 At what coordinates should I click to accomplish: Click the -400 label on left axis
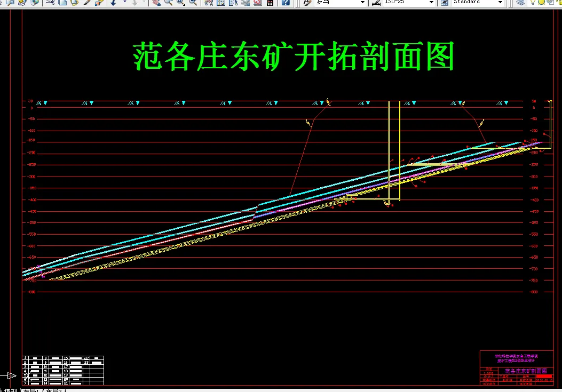click(x=32, y=199)
